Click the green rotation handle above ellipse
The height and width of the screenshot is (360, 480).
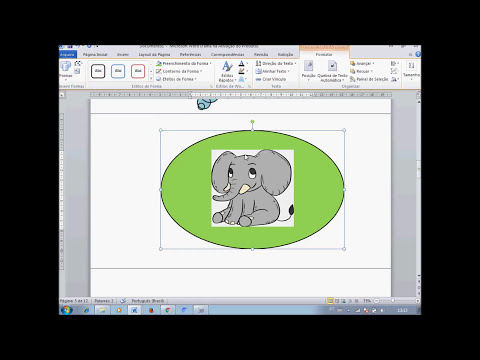252,122
